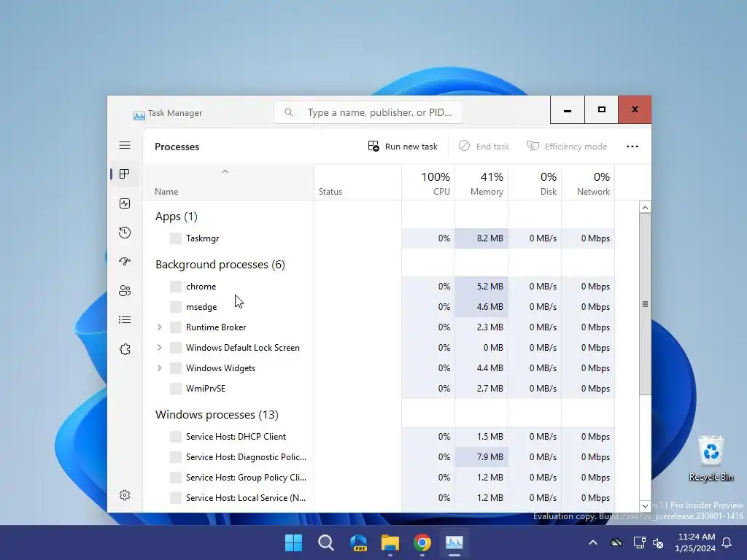
Task: Click the chrome process icon in the list
Action: [x=175, y=286]
